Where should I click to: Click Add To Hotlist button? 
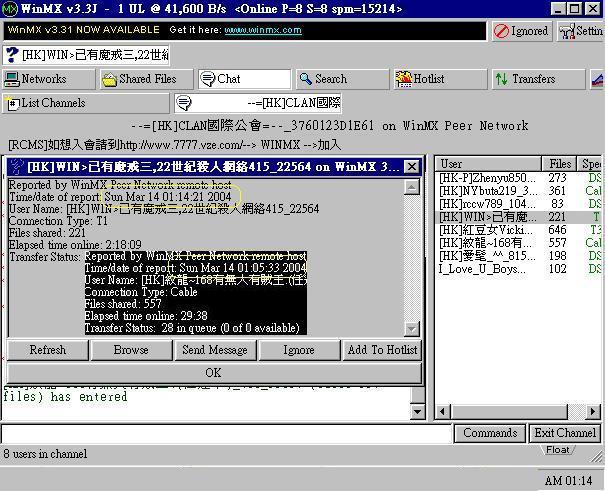pos(382,350)
